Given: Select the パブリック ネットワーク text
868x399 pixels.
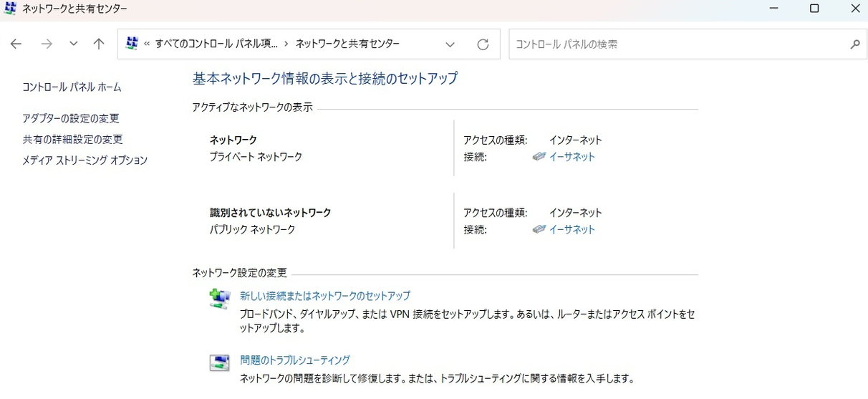Looking at the screenshot, I should [252, 230].
